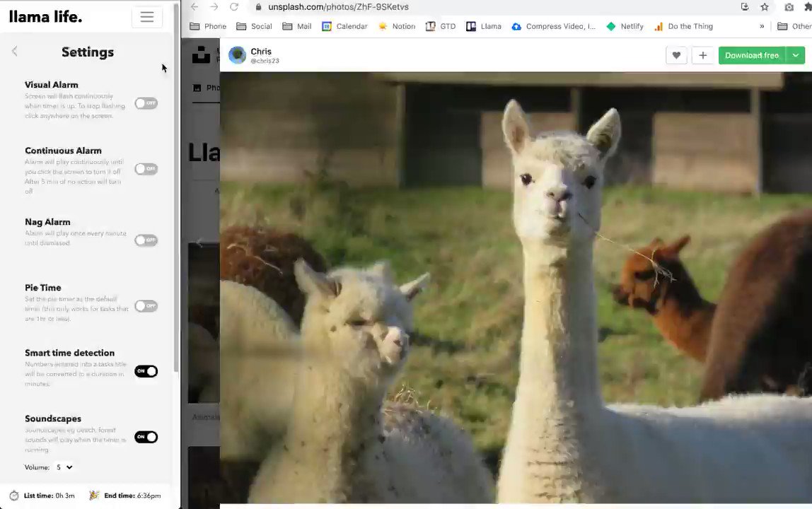Open the llama life hamburger menu

[146, 17]
